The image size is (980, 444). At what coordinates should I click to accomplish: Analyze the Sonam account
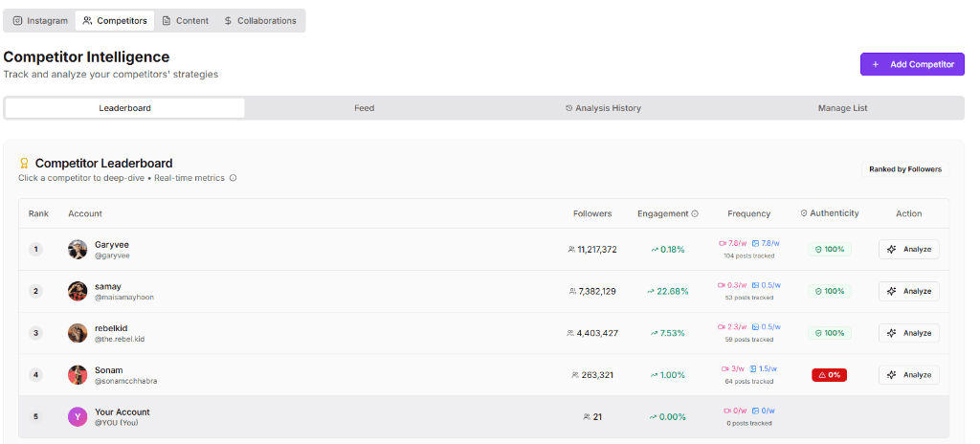click(909, 375)
